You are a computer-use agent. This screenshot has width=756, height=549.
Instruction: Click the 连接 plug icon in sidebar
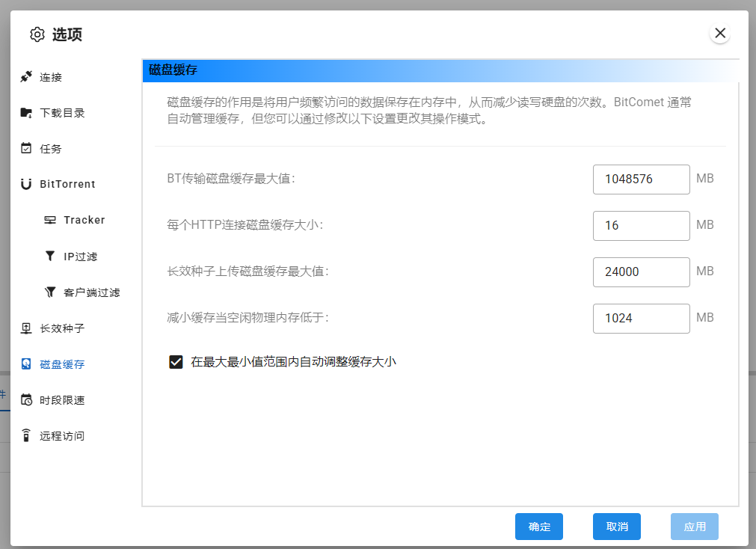pyautogui.click(x=26, y=76)
